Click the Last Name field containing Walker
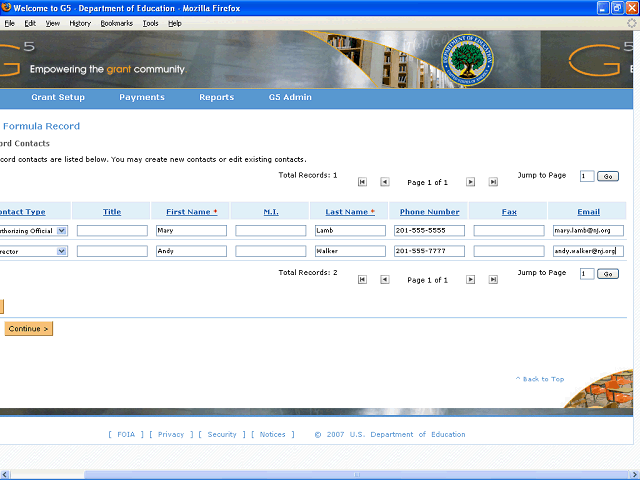Image resolution: width=640 pixels, height=480 pixels. click(350, 251)
